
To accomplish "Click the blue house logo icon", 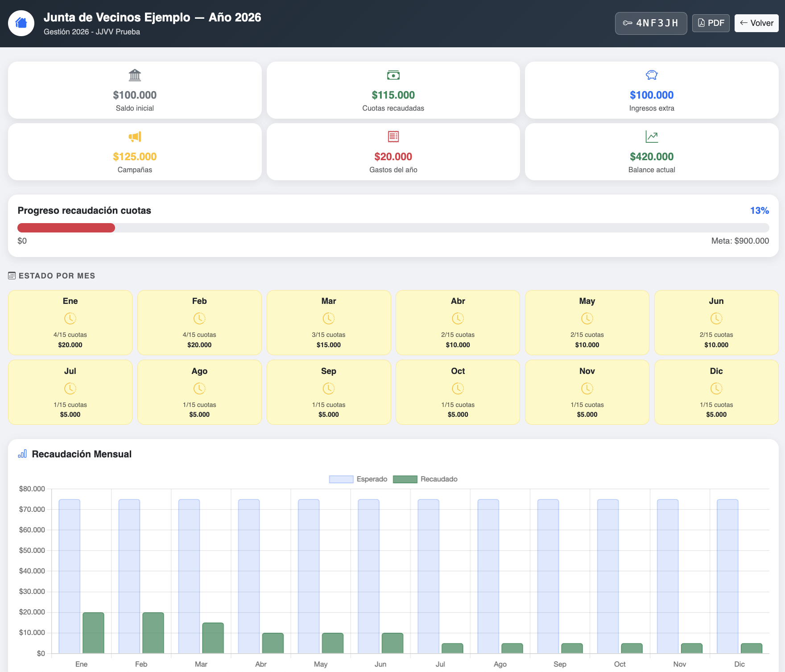I will click(21, 23).
